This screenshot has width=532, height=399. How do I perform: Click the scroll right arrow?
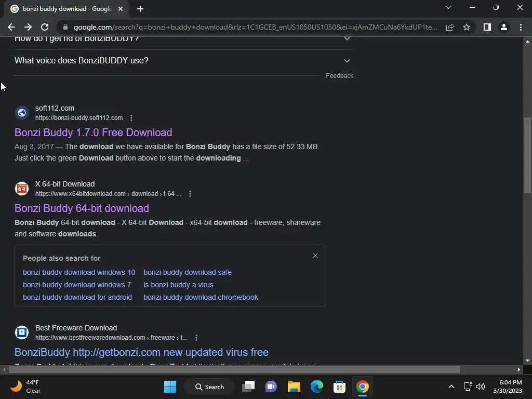point(518,370)
